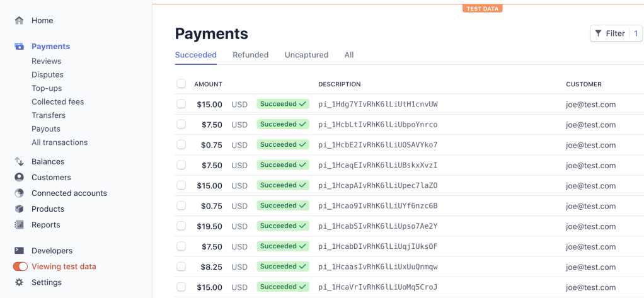This screenshot has width=644, height=298.
Task: Click the Developers terminal icon
Action: point(19,251)
